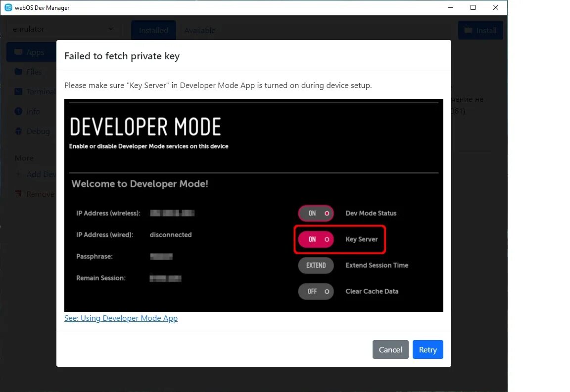Click the Retry button
This screenshot has width=570, height=392.
[427, 349]
